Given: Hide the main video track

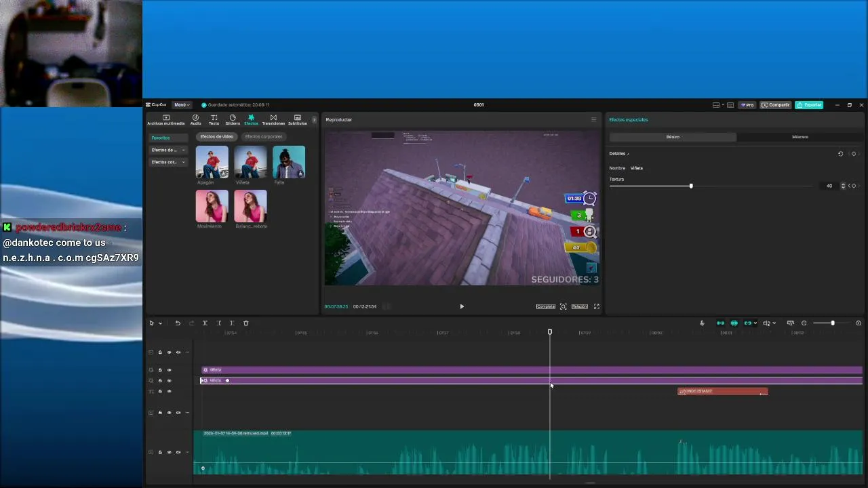Looking at the screenshot, I should (170, 452).
